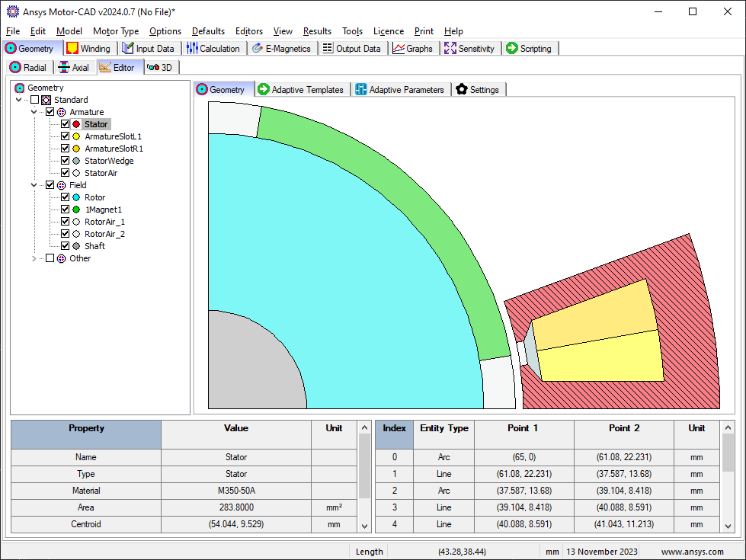Viewport: 746px width, 560px height.
Task: Open the Graphs tab icon
Action: pos(399,49)
